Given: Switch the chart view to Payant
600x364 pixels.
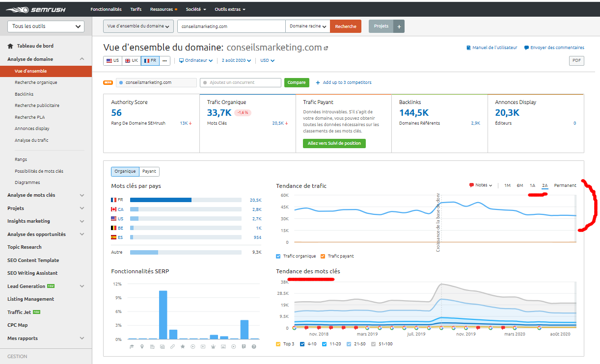Looking at the screenshot, I should click(x=149, y=172).
